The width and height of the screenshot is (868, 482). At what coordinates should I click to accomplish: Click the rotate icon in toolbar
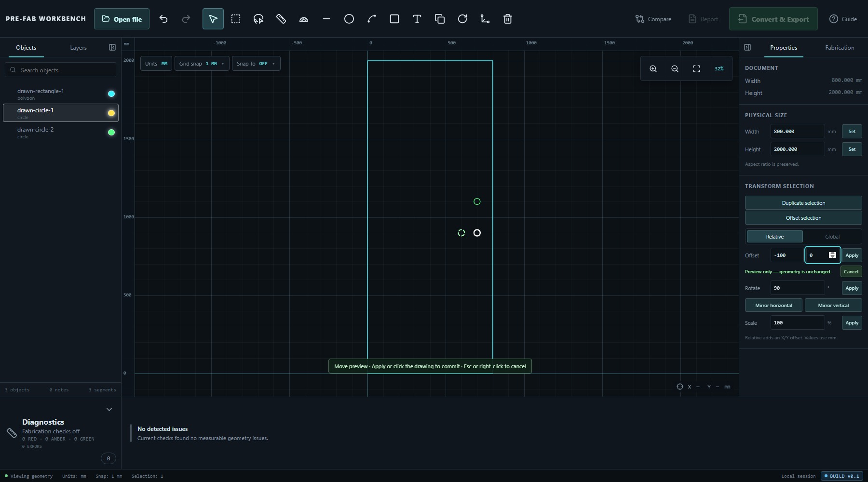[x=462, y=19]
